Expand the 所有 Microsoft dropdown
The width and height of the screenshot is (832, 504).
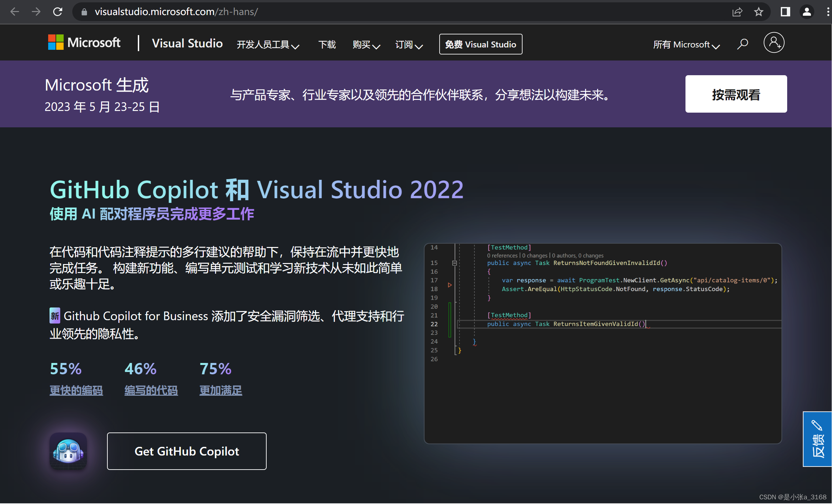point(686,44)
